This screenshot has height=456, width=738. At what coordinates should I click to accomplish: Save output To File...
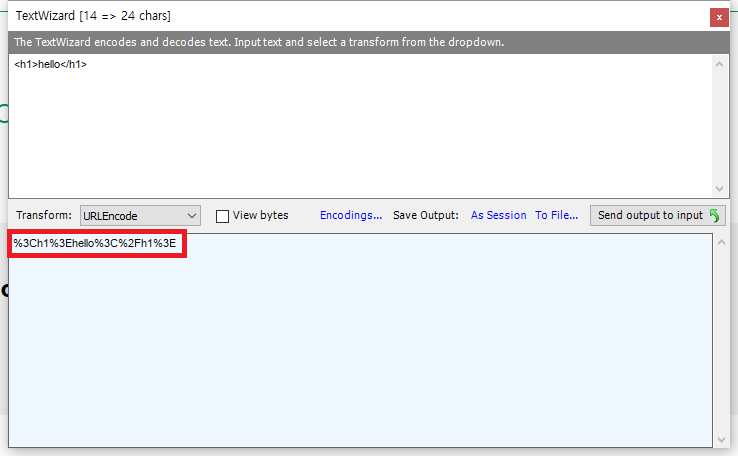[556, 215]
